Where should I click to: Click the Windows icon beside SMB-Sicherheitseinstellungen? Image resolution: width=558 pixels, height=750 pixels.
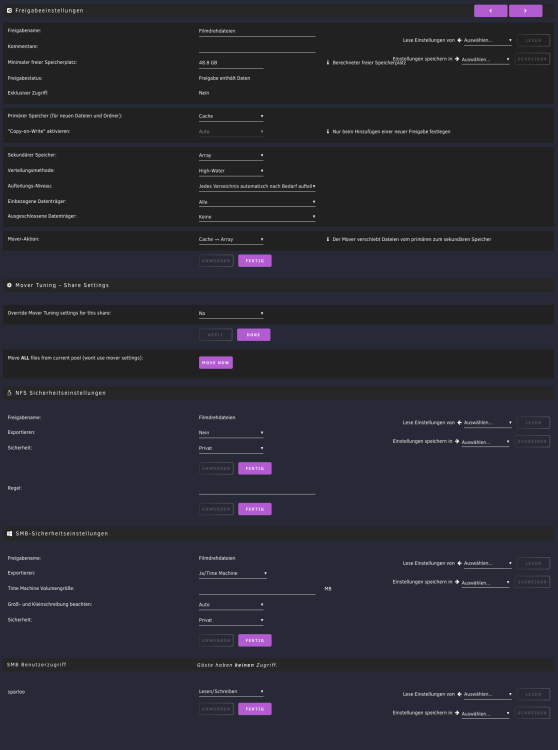pyautogui.click(x=9, y=533)
